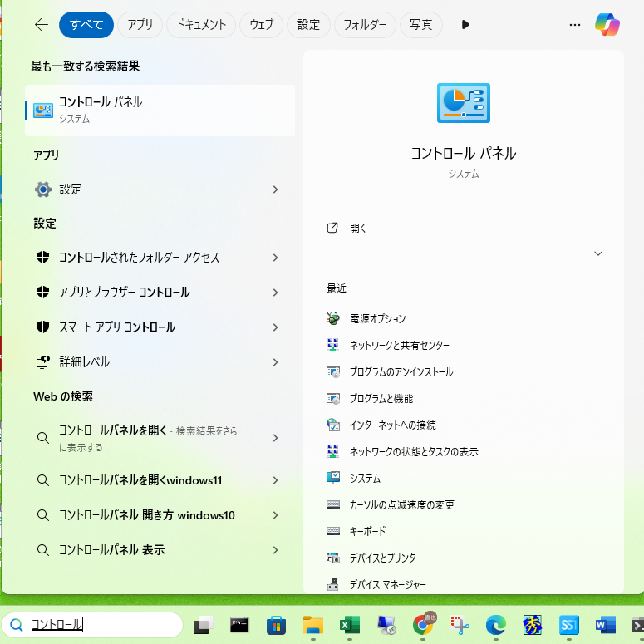Open キーボード recent item
This screenshot has width=644, height=644.
coord(356,531)
